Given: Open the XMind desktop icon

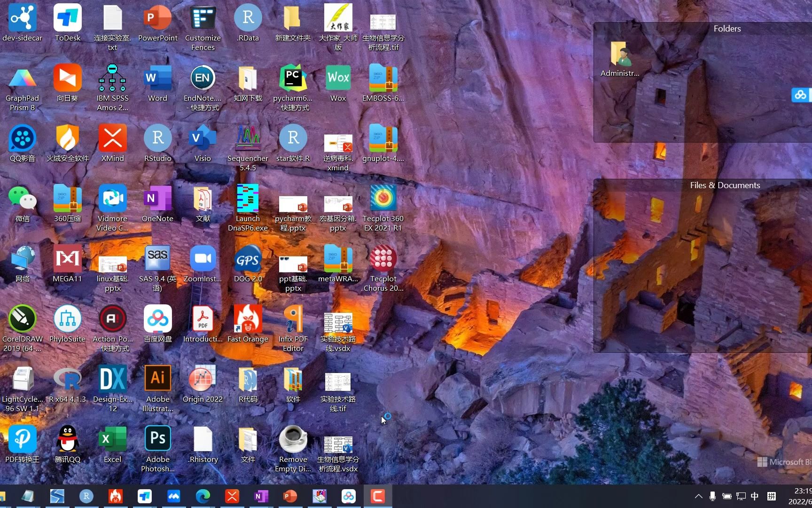Looking at the screenshot, I should point(113,143).
